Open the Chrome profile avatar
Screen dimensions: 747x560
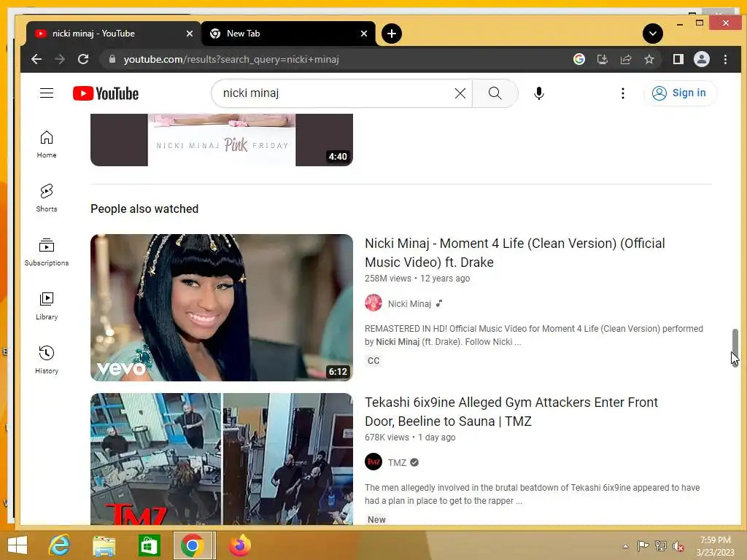pos(701,59)
